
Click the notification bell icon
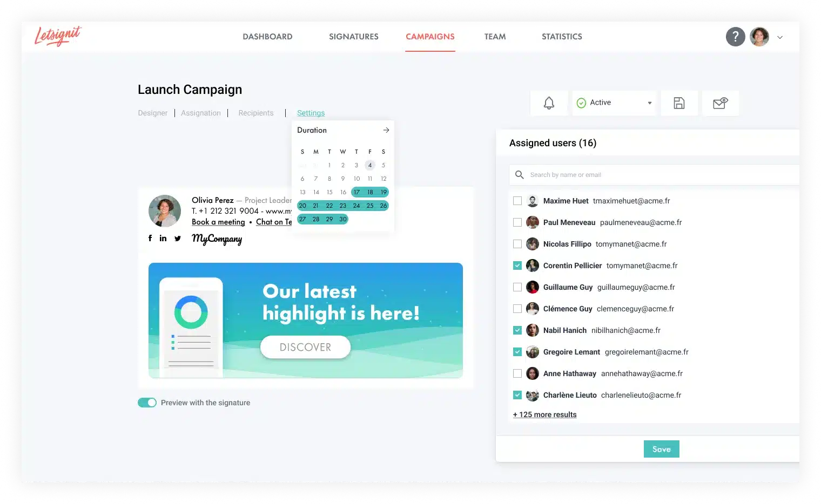pos(549,103)
